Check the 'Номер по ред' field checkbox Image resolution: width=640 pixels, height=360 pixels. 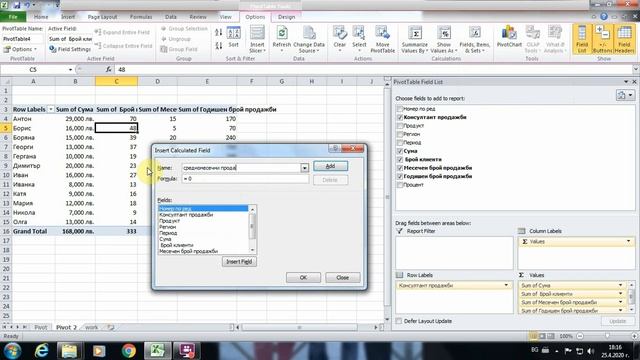pos(400,109)
